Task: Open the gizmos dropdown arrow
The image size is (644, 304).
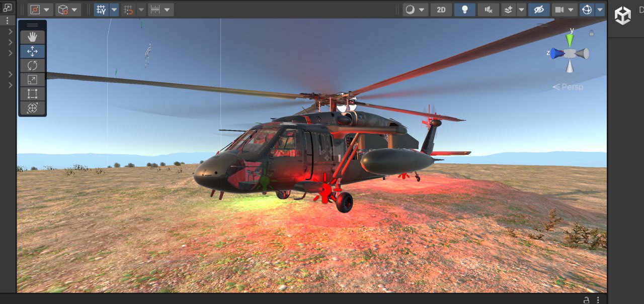Action: pos(600,10)
